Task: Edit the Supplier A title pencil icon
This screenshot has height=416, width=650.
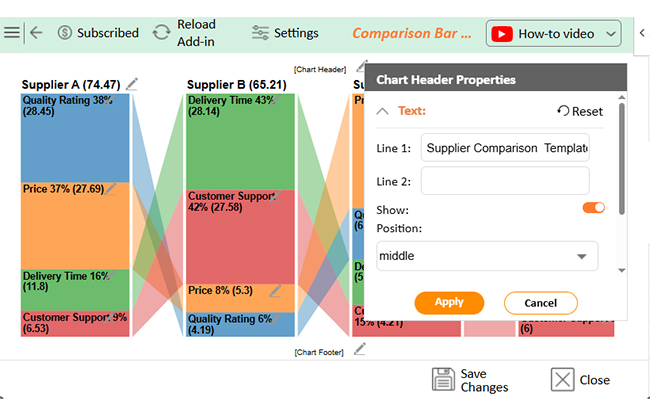Action: pos(132,84)
